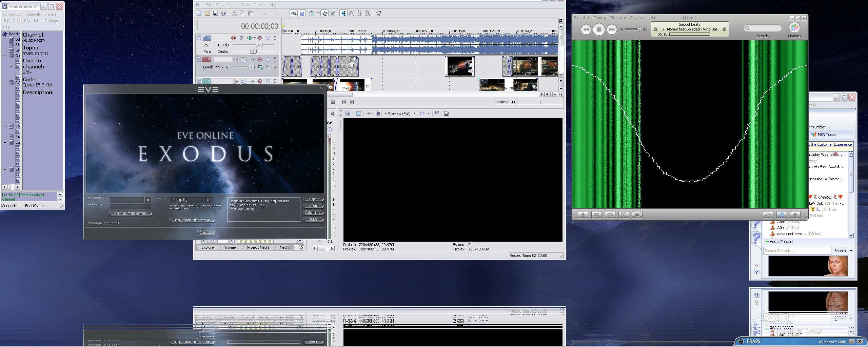This screenshot has height=347, width=868.
Task: Switch to the Project Media tab
Action: point(258,247)
